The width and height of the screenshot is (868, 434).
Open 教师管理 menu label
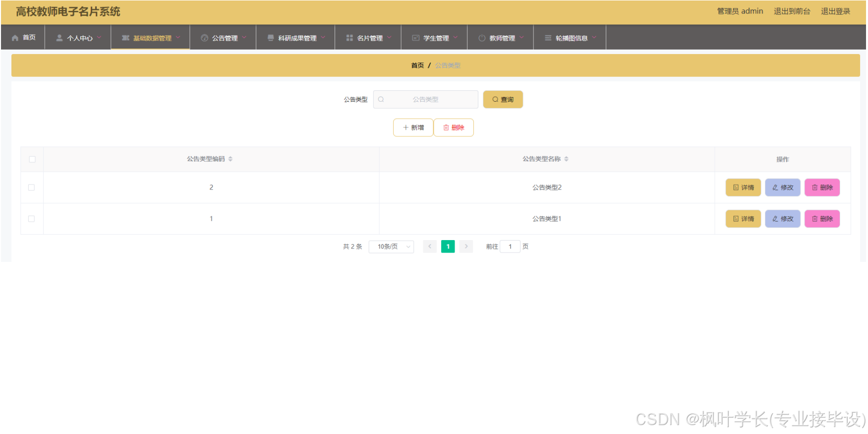[503, 38]
